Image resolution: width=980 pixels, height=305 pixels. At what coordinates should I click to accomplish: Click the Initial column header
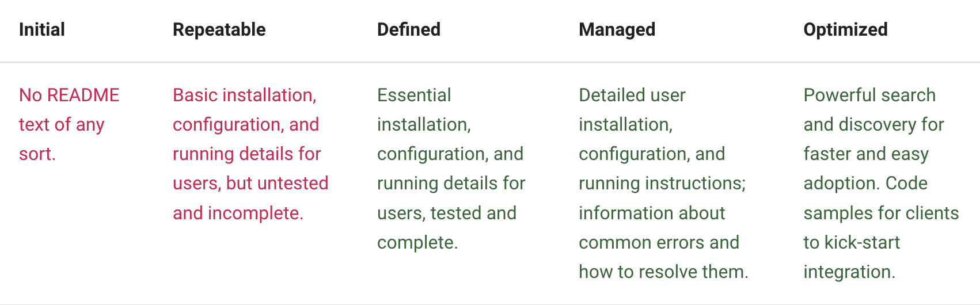coord(41,29)
